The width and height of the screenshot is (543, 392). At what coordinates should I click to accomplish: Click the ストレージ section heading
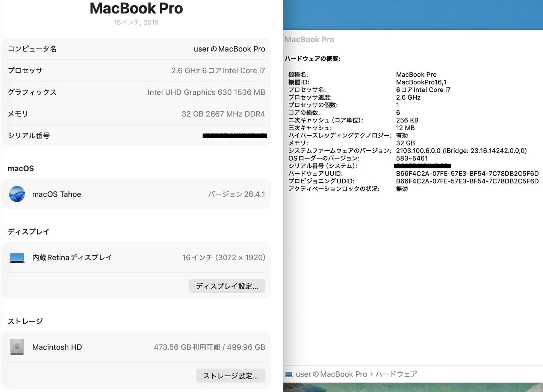25,321
